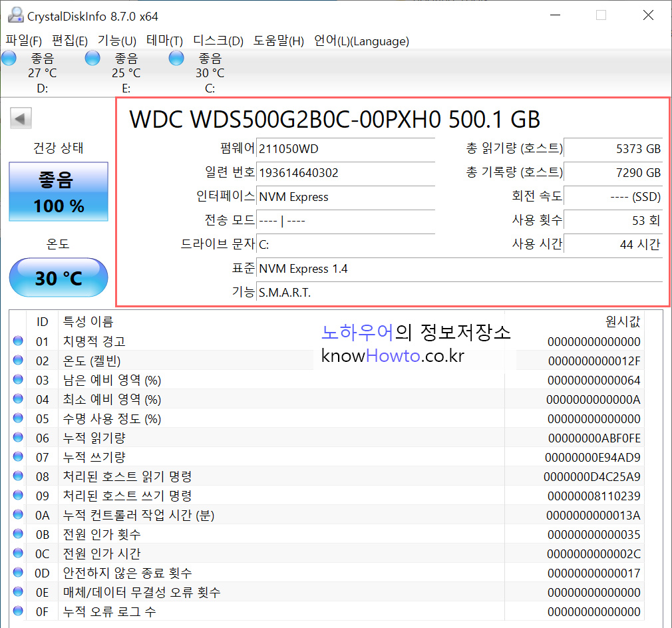
Task: Click total host reads value 5373 GB
Action: 613,148
